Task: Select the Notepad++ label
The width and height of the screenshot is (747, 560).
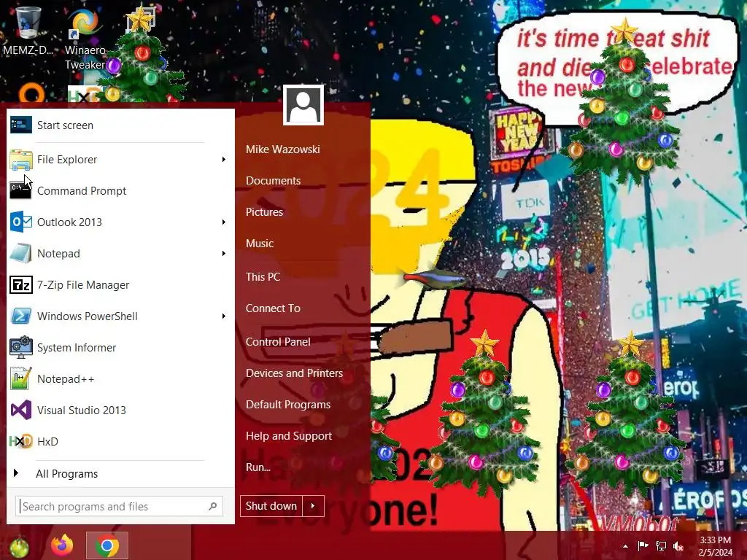Action: tap(66, 379)
